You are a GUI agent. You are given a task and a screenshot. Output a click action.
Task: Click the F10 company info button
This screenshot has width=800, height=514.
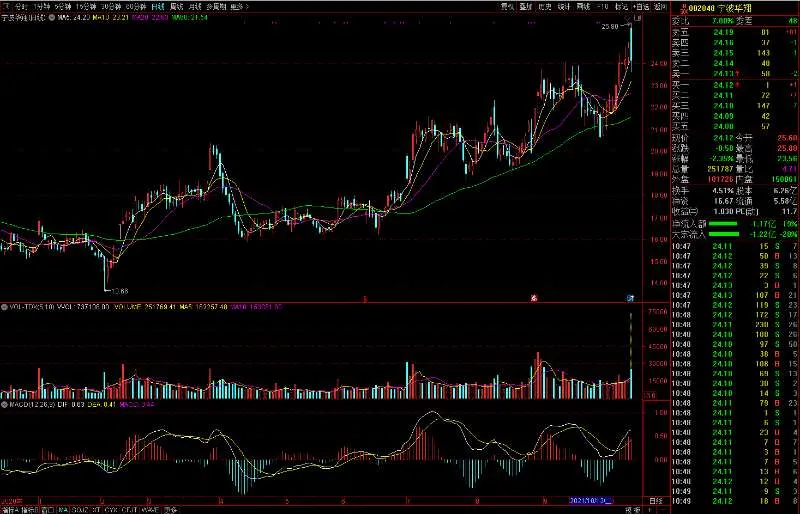pos(603,7)
